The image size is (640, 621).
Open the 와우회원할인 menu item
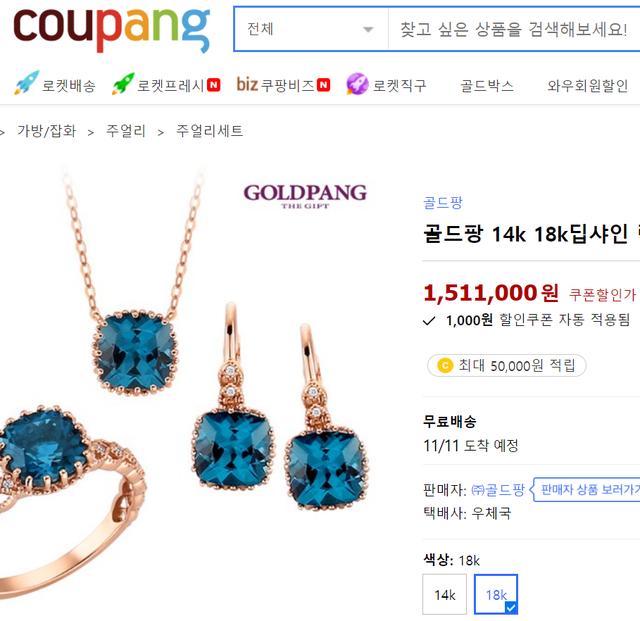587,86
